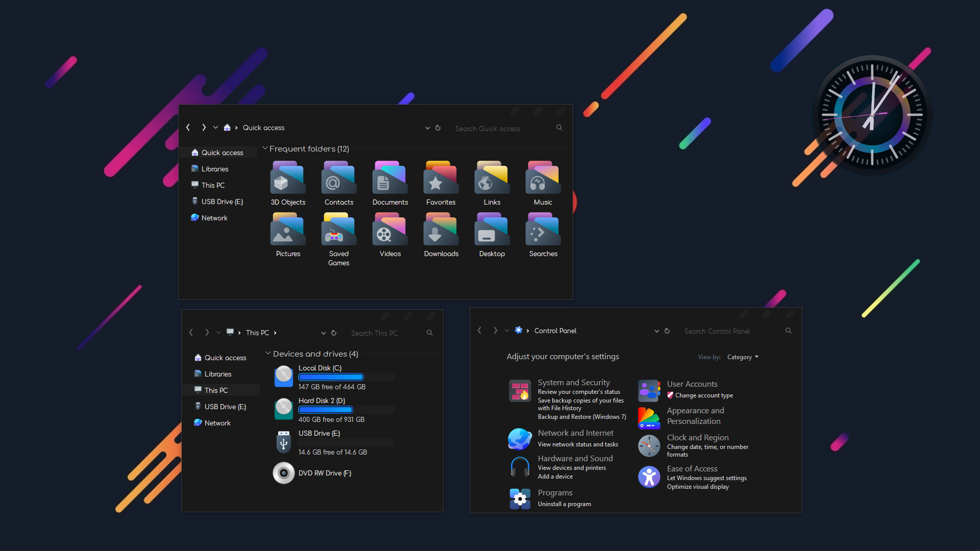The height and width of the screenshot is (551, 980).
Task: Collapse the Frequent folders section
Action: (x=265, y=148)
